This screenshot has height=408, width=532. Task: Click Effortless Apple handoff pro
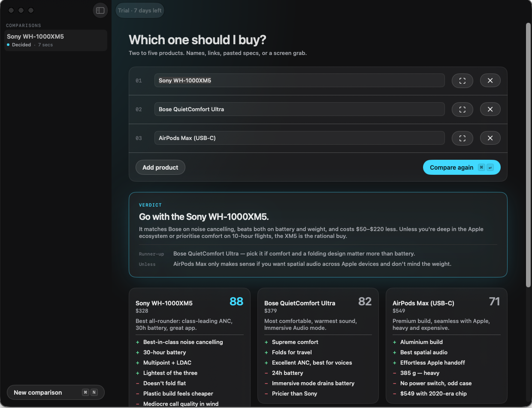pyautogui.click(x=432, y=363)
